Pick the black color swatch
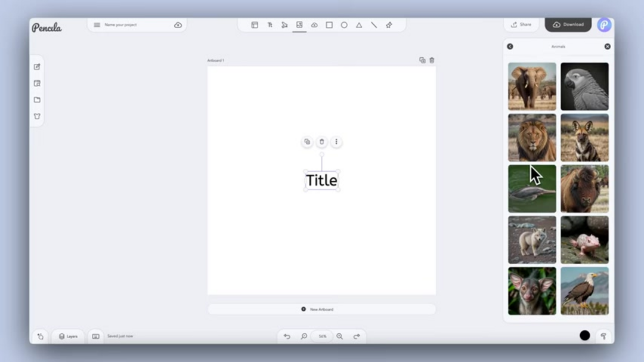The width and height of the screenshot is (644, 362). pyautogui.click(x=585, y=336)
